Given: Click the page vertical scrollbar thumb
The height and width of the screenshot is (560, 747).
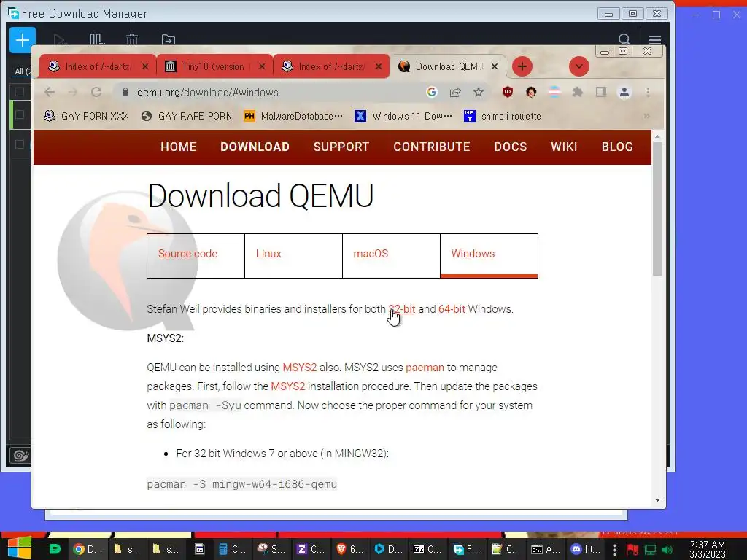Looking at the screenshot, I should [x=657, y=209].
